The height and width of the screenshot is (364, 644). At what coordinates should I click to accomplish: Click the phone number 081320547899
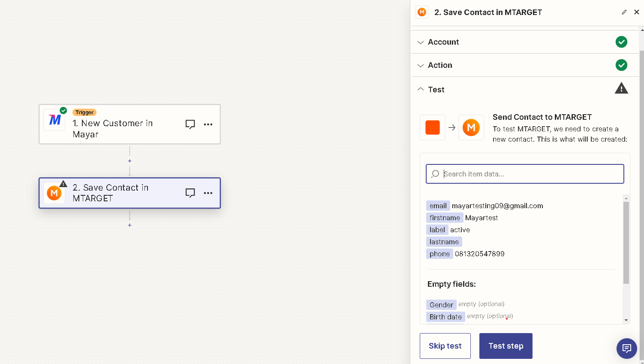pos(480,254)
